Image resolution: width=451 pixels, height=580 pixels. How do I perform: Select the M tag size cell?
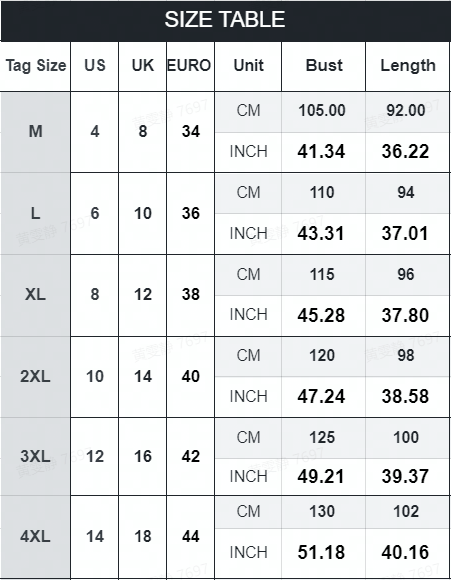click(x=36, y=132)
